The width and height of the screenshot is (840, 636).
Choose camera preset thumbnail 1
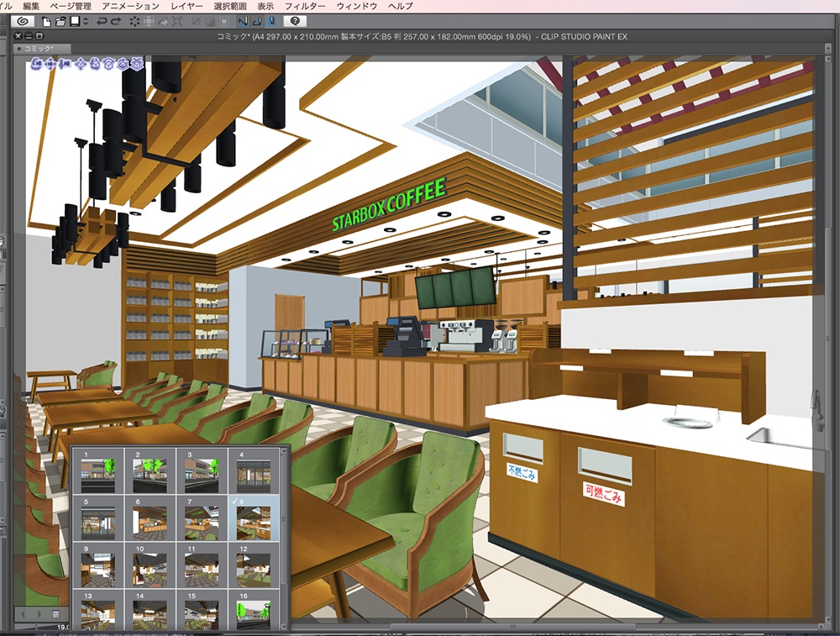point(98,471)
